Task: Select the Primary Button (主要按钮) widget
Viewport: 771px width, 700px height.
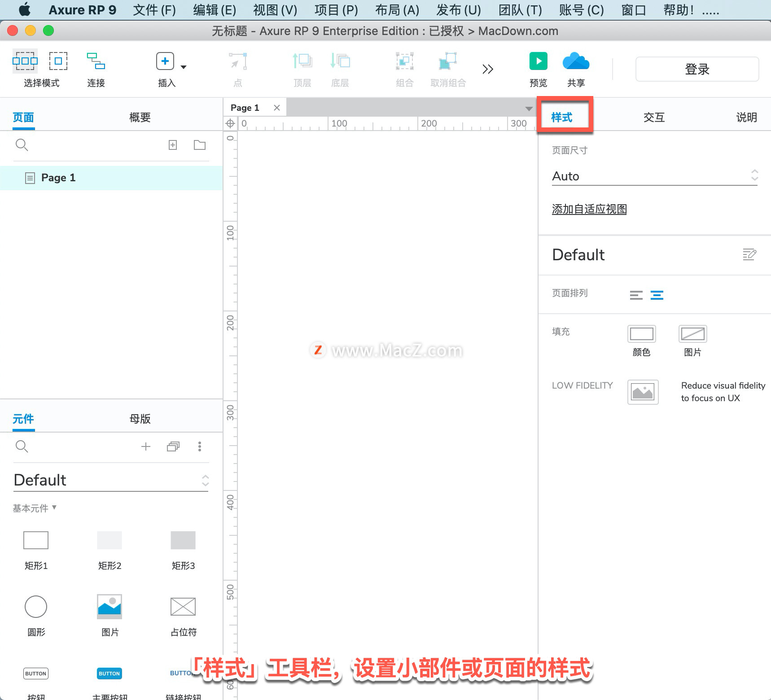Action: pos(110,674)
